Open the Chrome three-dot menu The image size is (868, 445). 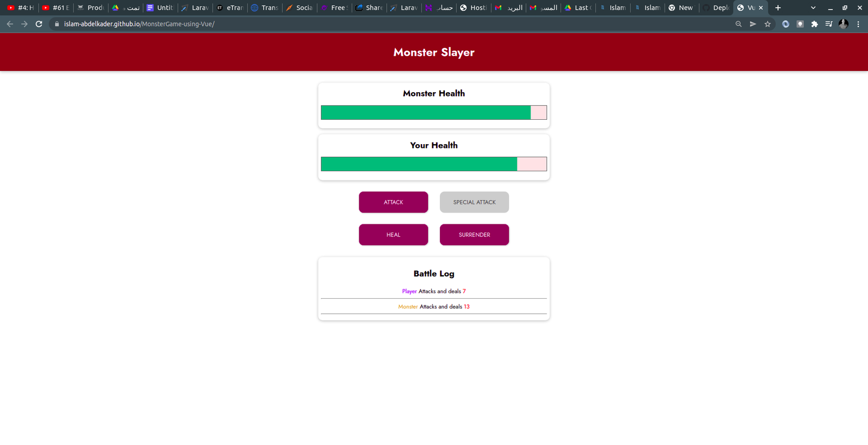[858, 24]
